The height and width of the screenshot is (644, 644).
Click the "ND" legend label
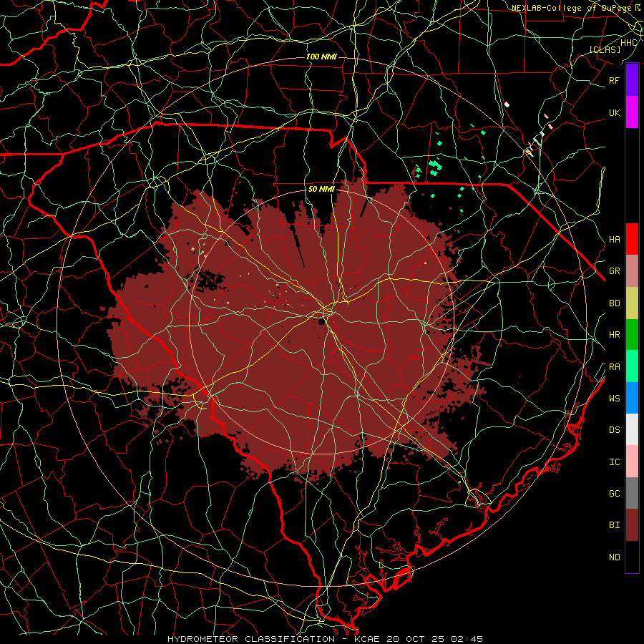[x=614, y=557]
